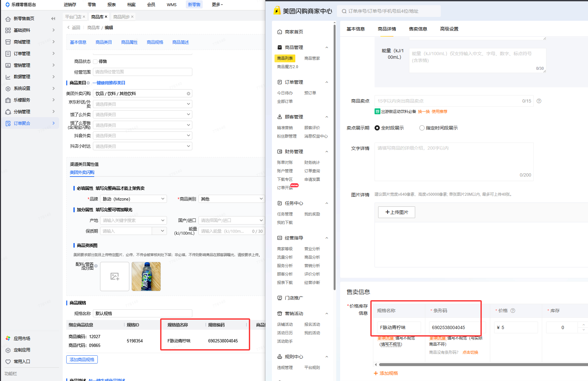Click the 定制应用 icon
Viewport: 588px width, 381px height.
coord(8,350)
